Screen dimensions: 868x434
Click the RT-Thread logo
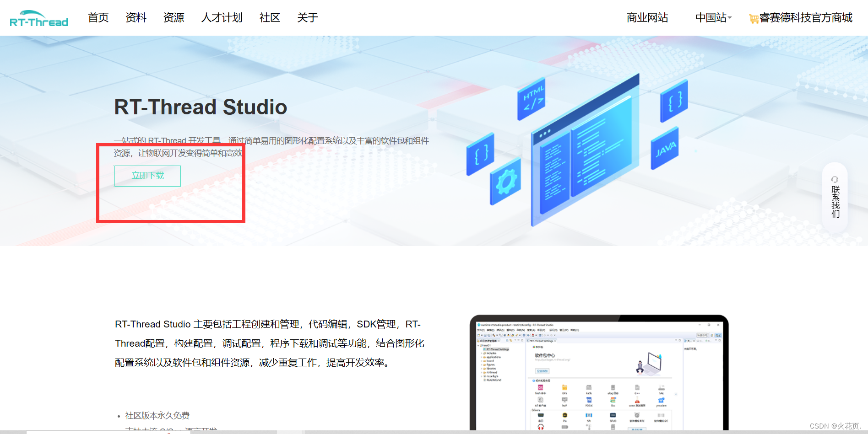tap(38, 18)
